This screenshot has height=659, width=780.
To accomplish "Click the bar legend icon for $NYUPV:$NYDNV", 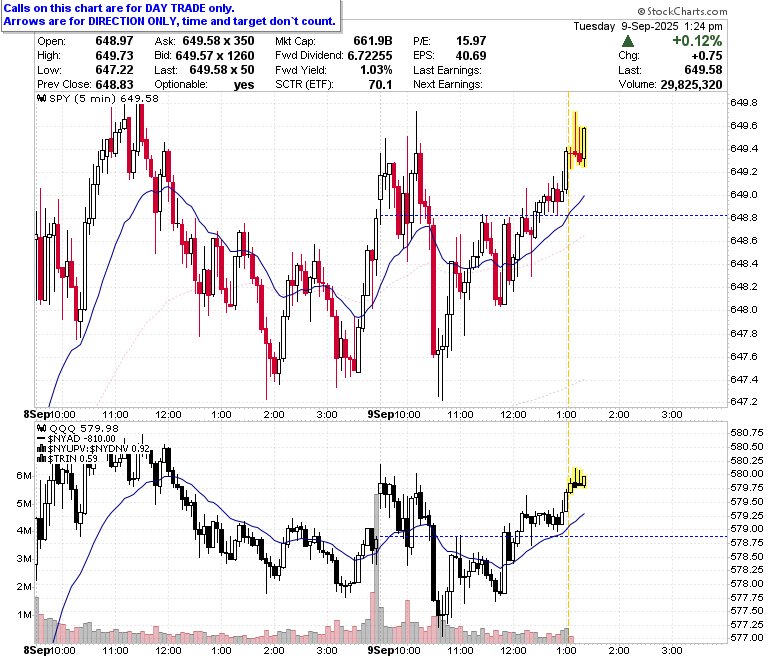I will tap(42, 449).
